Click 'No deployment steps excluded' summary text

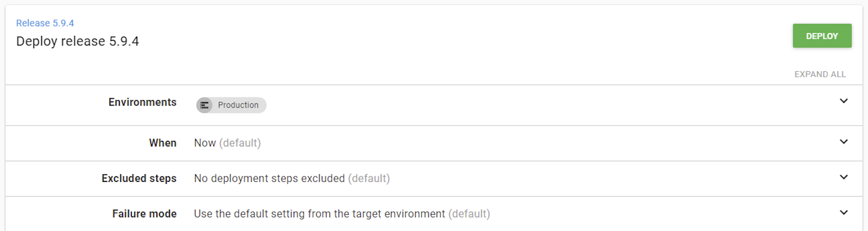pos(269,178)
